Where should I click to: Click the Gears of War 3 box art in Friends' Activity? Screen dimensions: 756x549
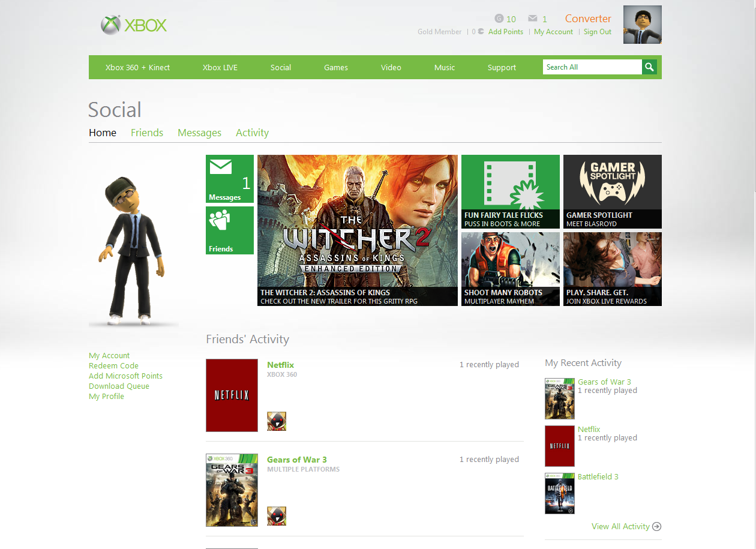pos(232,490)
